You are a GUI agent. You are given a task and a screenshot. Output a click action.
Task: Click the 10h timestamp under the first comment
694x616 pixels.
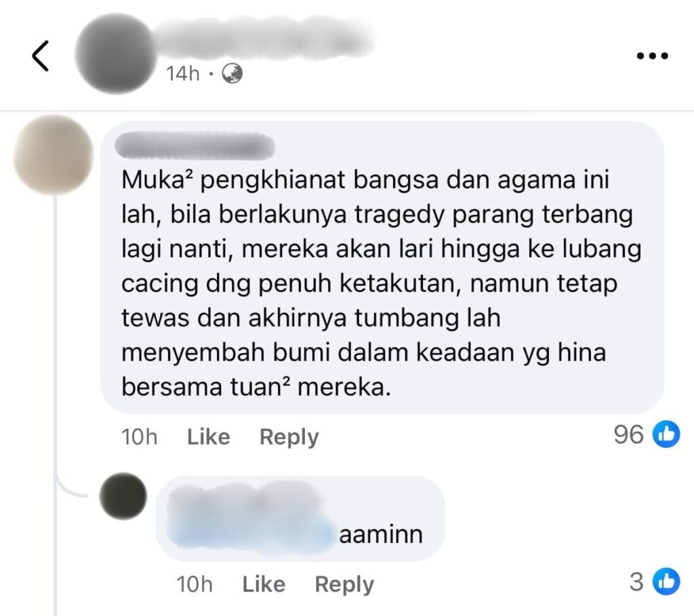139,437
